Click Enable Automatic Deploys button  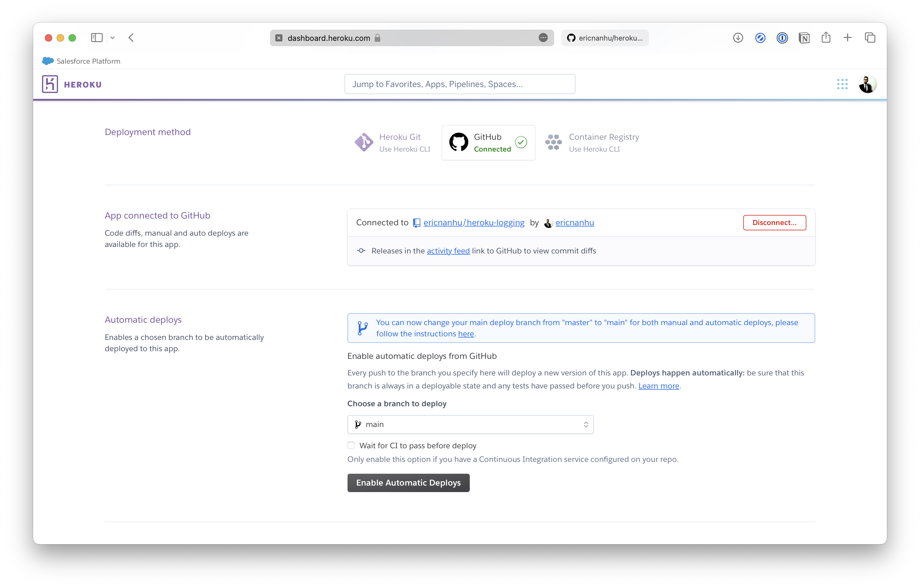click(x=408, y=482)
